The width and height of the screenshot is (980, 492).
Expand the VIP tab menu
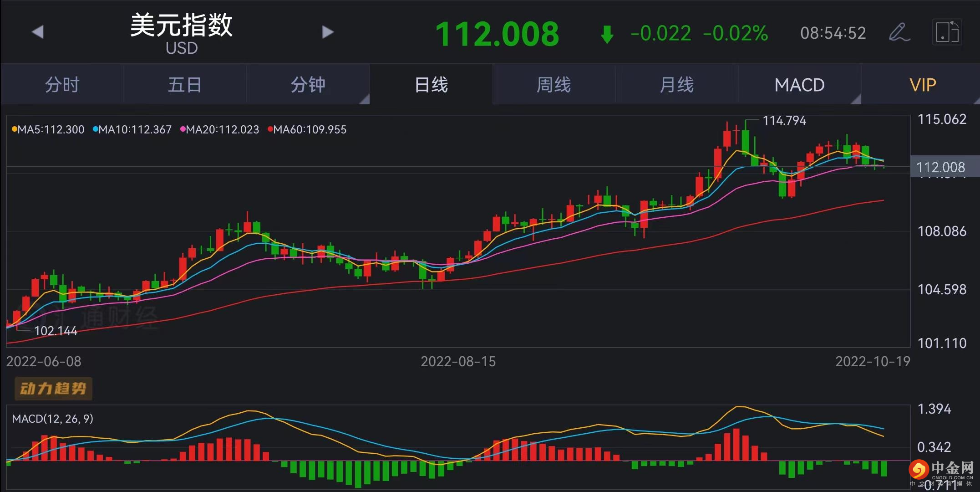923,85
